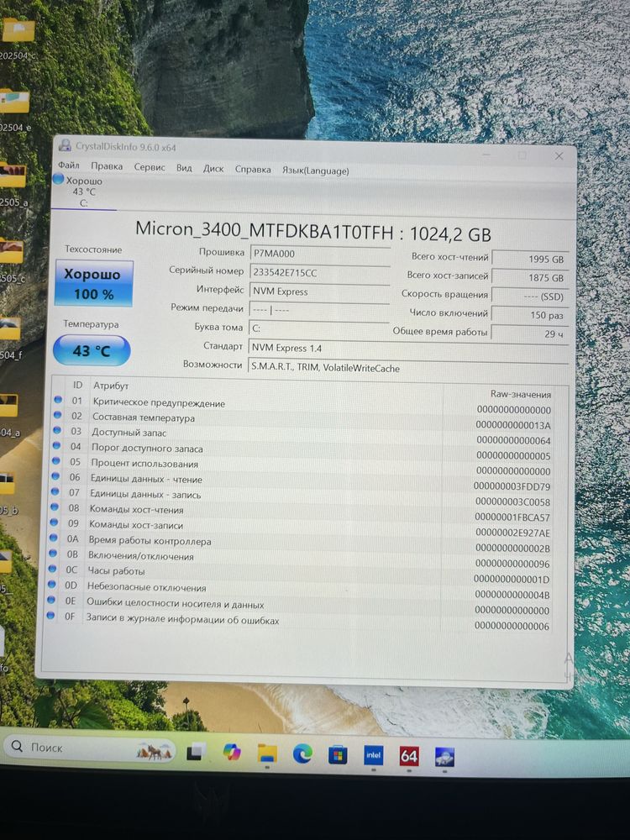Open the Сервис menu
630x840 pixels.
pos(150,167)
